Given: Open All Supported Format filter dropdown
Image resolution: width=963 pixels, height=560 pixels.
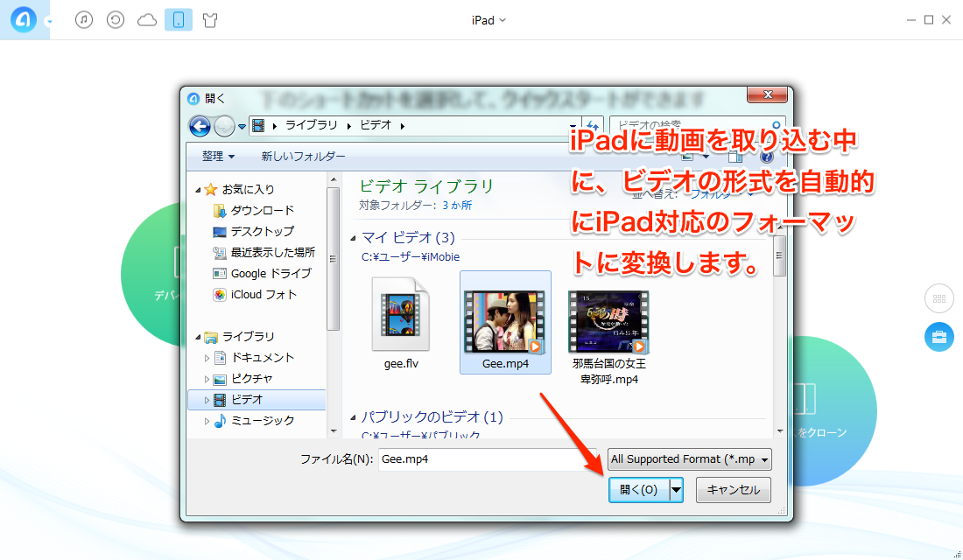Looking at the screenshot, I should point(689,459).
